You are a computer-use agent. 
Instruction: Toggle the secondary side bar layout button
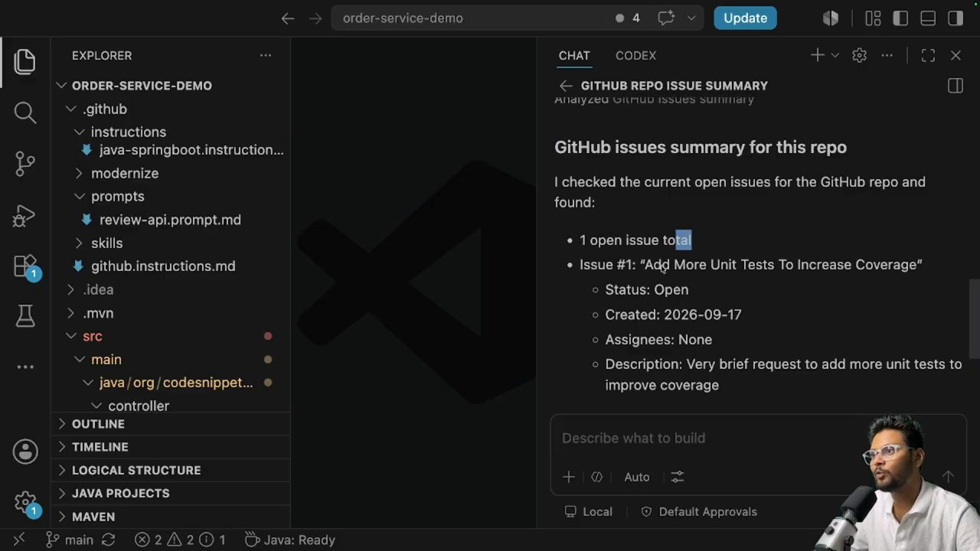955,18
